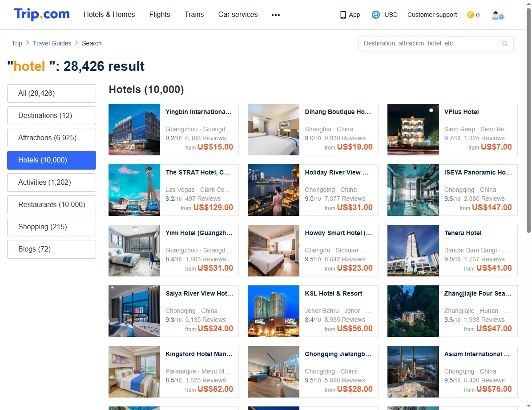Click the Asiam International title
This screenshot has height=410, width=532.
click(477, 354)
